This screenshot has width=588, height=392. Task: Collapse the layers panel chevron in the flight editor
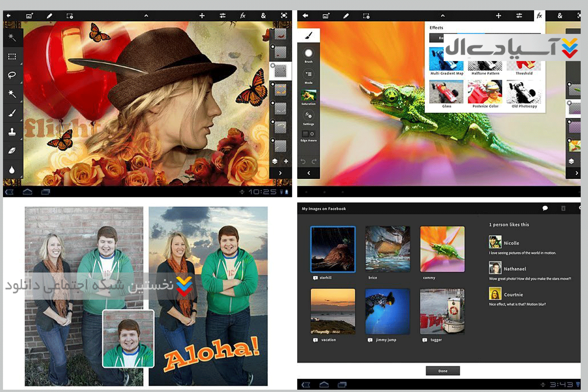tap(280, 173)
